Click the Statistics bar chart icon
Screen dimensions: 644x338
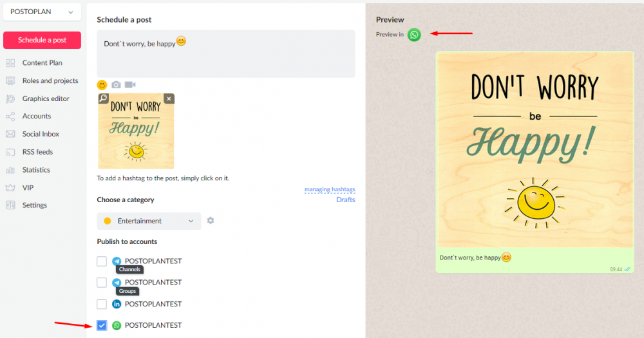10,169
